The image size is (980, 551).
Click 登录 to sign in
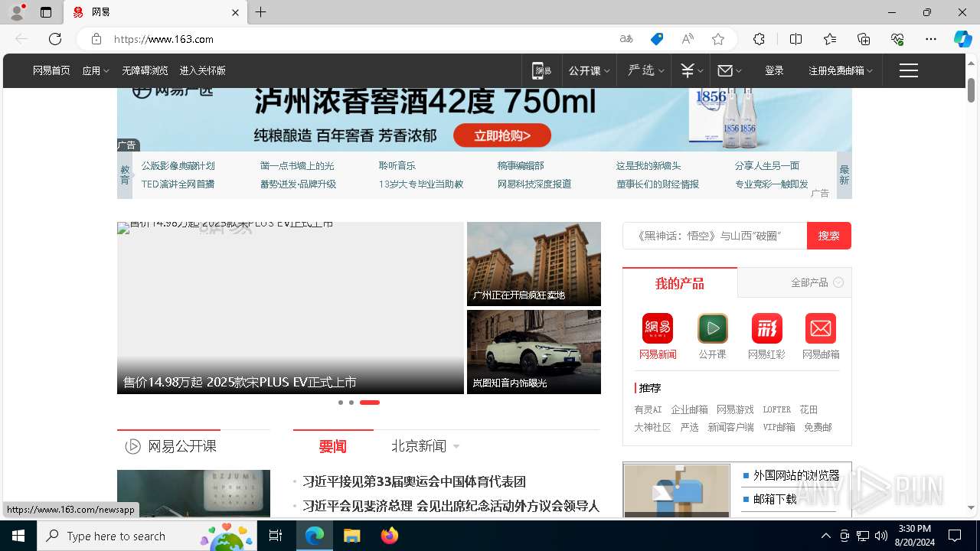[774, 70]
